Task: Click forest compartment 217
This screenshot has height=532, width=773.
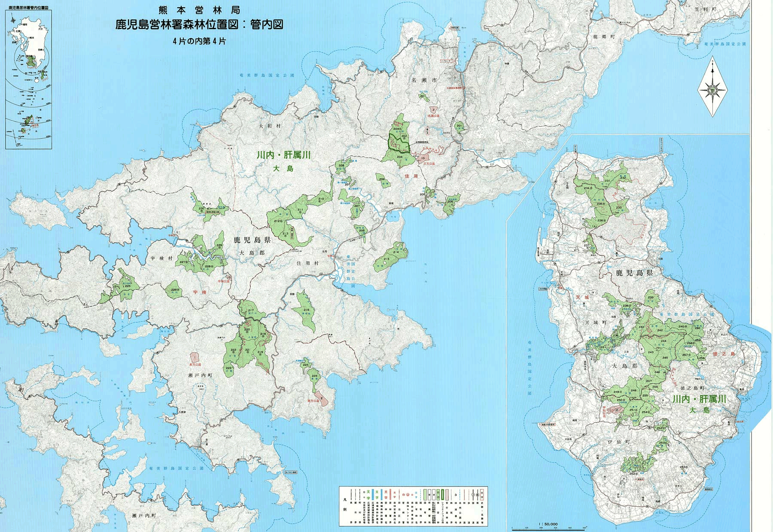Action: [x=251, y=310]
